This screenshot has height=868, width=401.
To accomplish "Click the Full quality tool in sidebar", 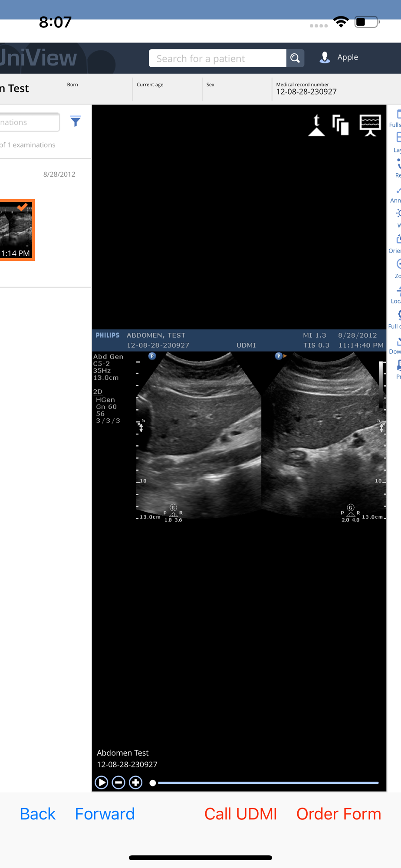I will pyautogui.click(x=395, y=319).
